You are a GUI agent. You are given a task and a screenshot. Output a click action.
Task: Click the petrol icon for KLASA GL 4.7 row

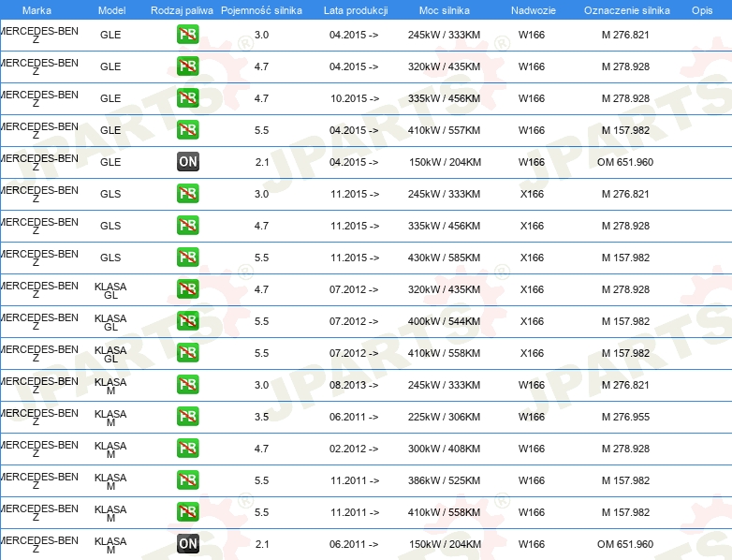pos(187,289)
